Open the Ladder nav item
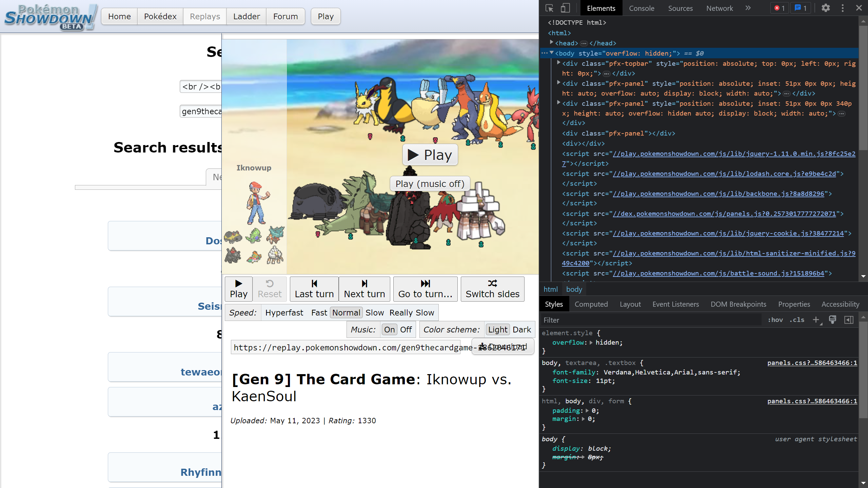Image resolution: width=868 pixels, height=488 pixels. pos(246,16)
